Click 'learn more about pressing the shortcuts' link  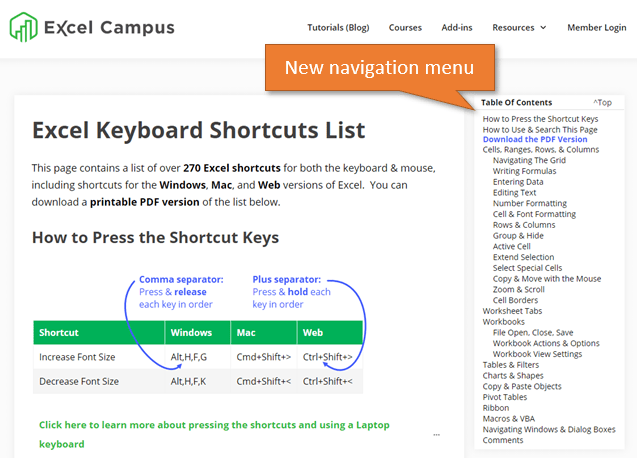pyautogui.click(x=214, y=425)
